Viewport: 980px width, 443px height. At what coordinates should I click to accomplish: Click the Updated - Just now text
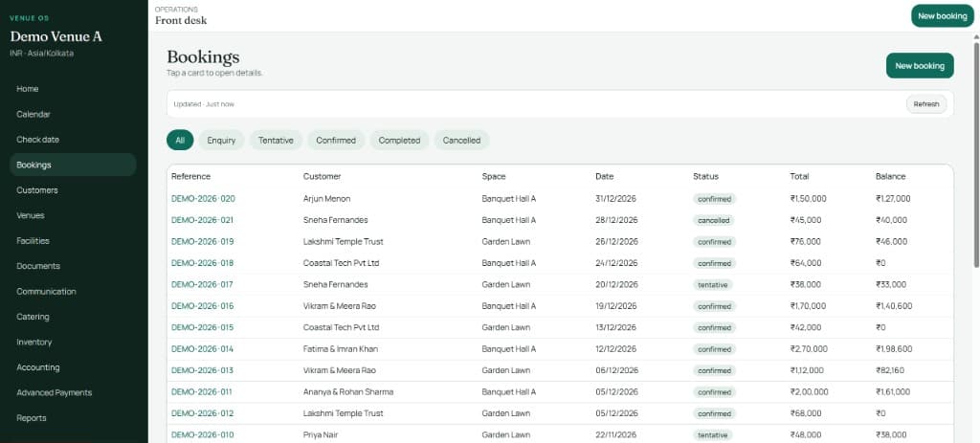pyautogui.click(x=204, y=104)
